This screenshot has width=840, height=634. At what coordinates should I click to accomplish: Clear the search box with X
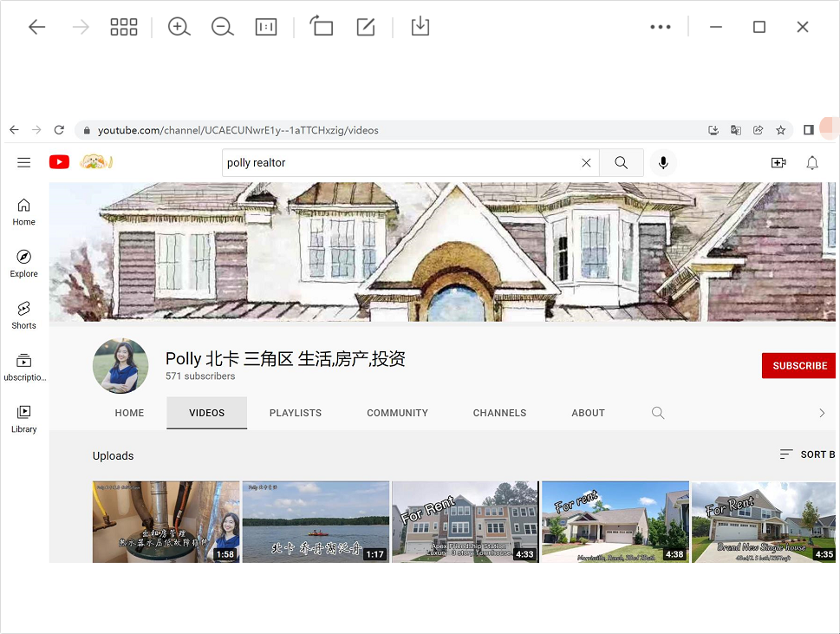586,162
